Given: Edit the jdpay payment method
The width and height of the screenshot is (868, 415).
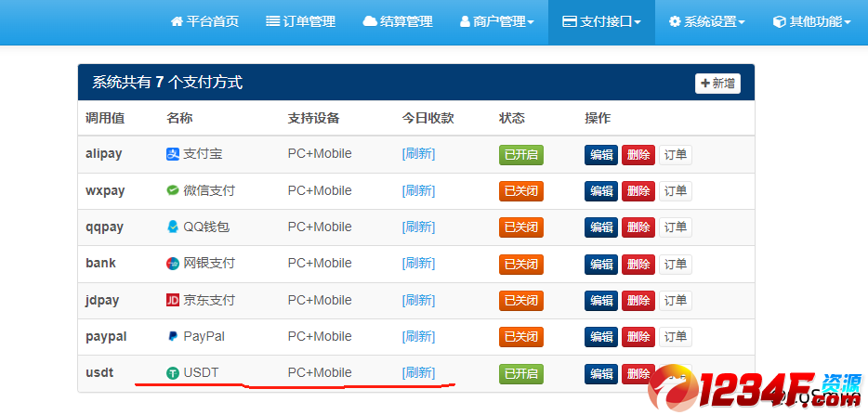Looking at the screenshot, I should coord(601,301).
